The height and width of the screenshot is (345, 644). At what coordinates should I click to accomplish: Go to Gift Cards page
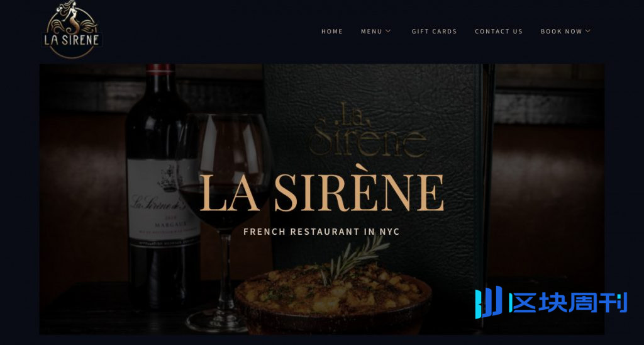(434, 31)
